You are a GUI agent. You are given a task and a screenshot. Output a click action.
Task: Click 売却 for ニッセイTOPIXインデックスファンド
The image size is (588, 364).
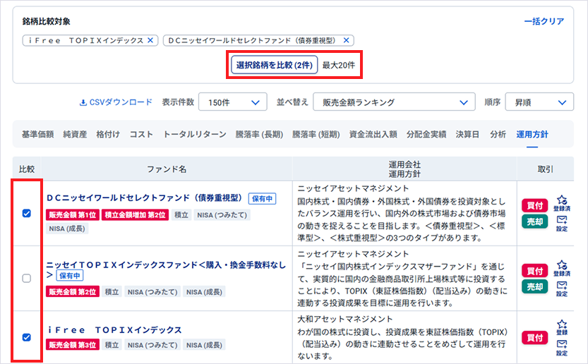(x=535, y=287)
